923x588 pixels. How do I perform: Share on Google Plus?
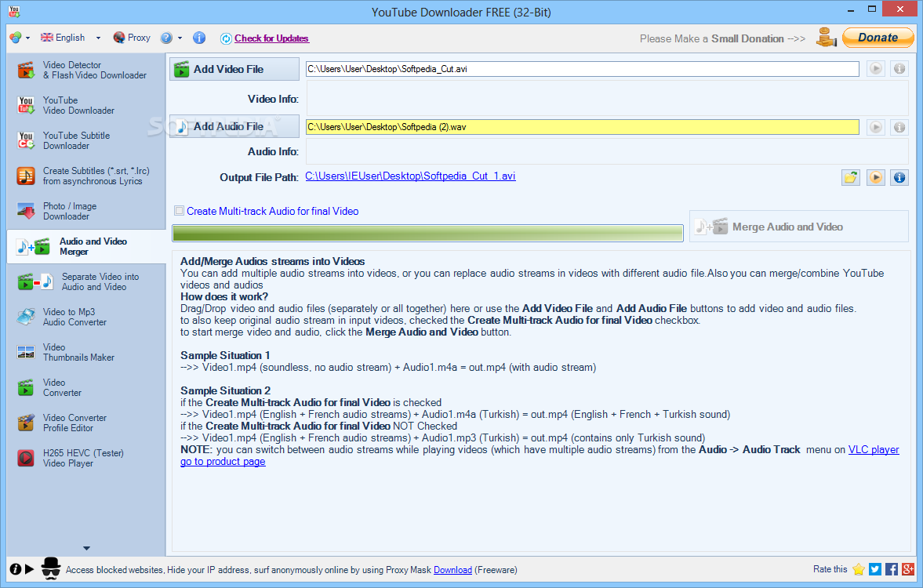[x=907, y=569]
